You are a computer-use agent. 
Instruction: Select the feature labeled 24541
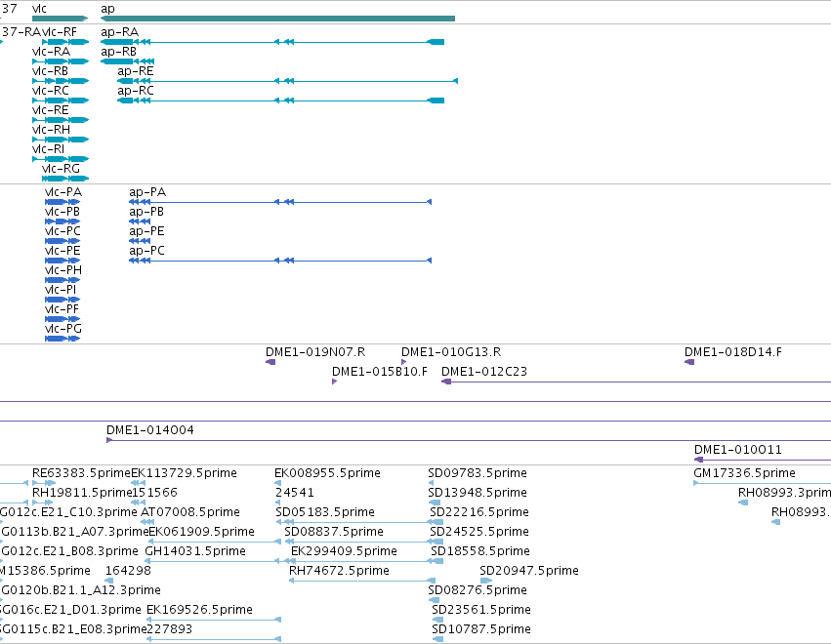295,493
